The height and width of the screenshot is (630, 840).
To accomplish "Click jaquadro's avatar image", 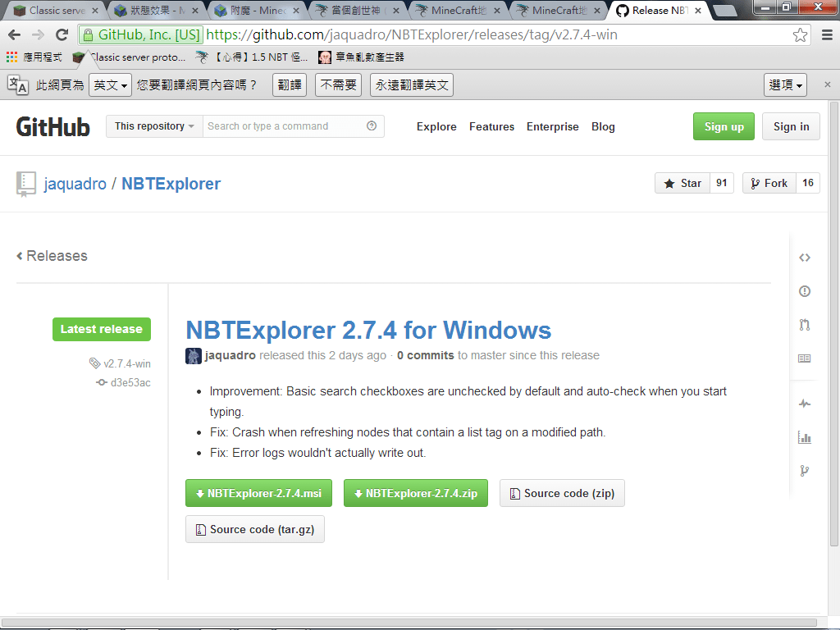I will point(194,356).
